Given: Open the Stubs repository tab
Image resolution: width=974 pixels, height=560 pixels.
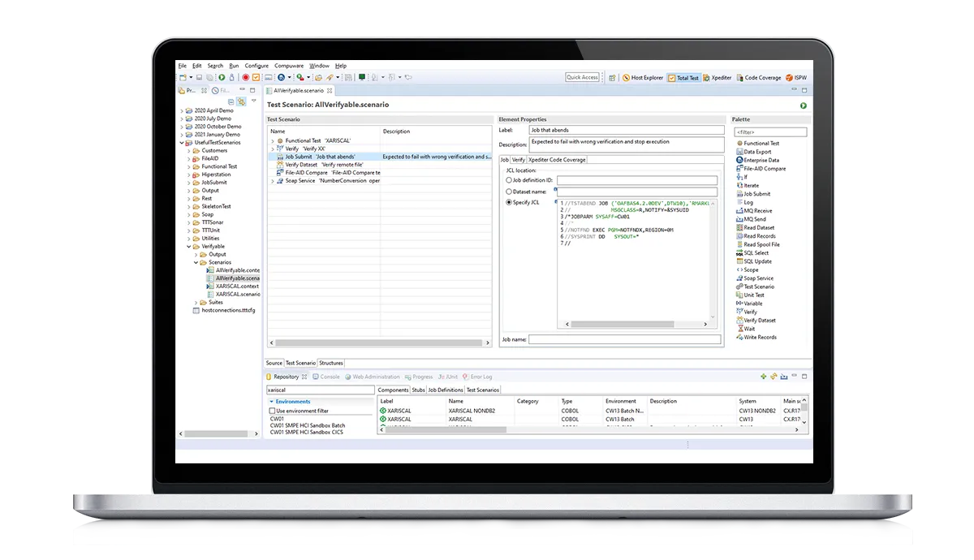Looking at the screenshot, I should pos(418,390).
